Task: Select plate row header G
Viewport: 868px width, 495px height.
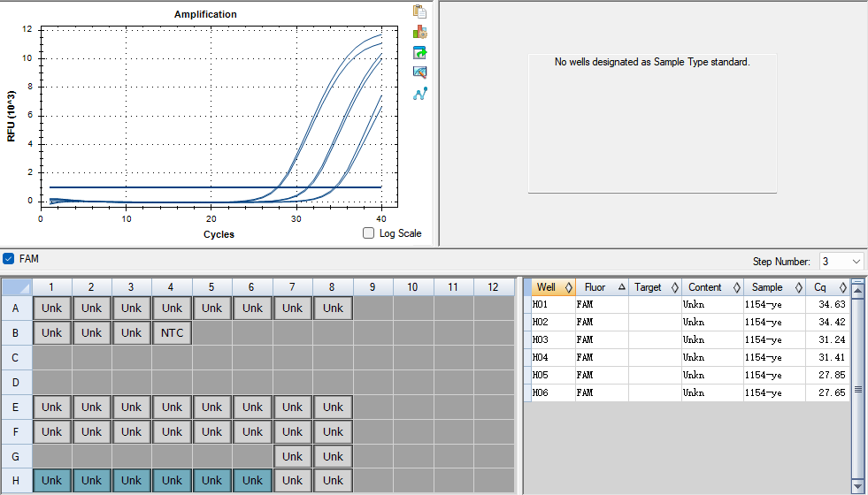Action: 16,456
